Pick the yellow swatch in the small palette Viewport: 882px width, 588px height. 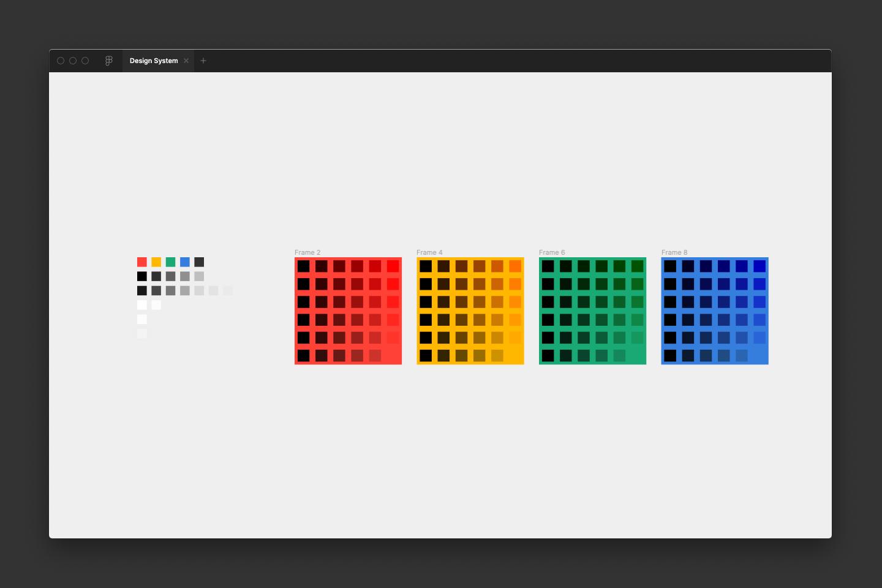[156, 262]
